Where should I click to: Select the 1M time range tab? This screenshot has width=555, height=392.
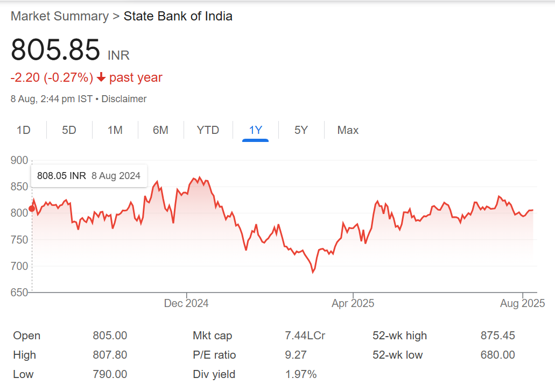pos(115,130)
